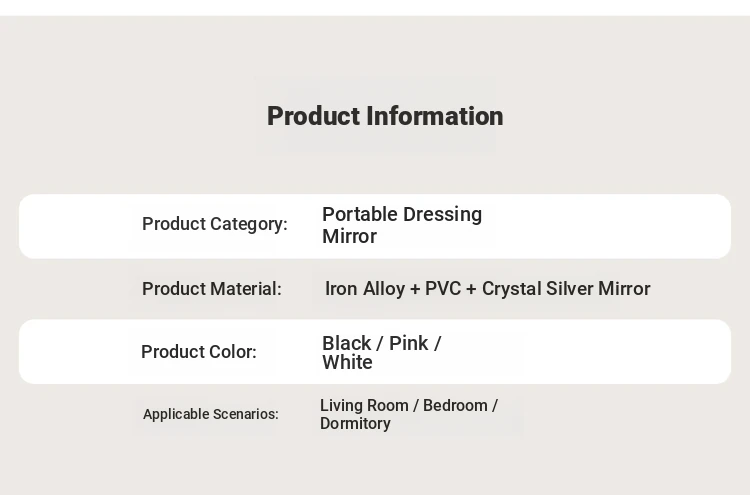The image size is (750, 495).
Task: Click Mirror on the category's second line
Action: pyautogui.click(x=349, y=237)
